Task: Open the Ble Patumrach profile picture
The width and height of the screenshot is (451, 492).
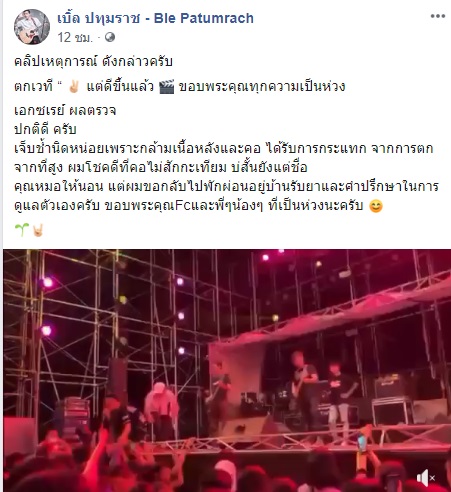Action: (32, 27)
